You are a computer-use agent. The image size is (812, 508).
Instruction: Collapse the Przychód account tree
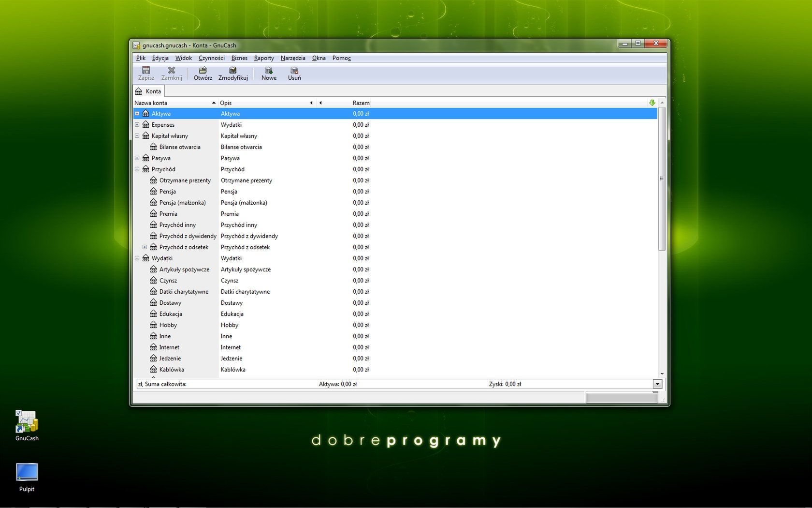pos(137,169)
